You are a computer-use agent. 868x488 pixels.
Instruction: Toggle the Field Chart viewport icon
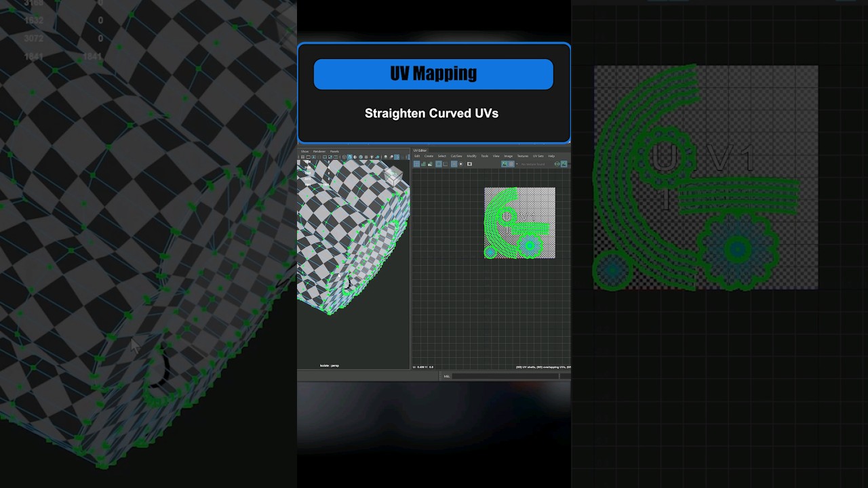point(325,157)
